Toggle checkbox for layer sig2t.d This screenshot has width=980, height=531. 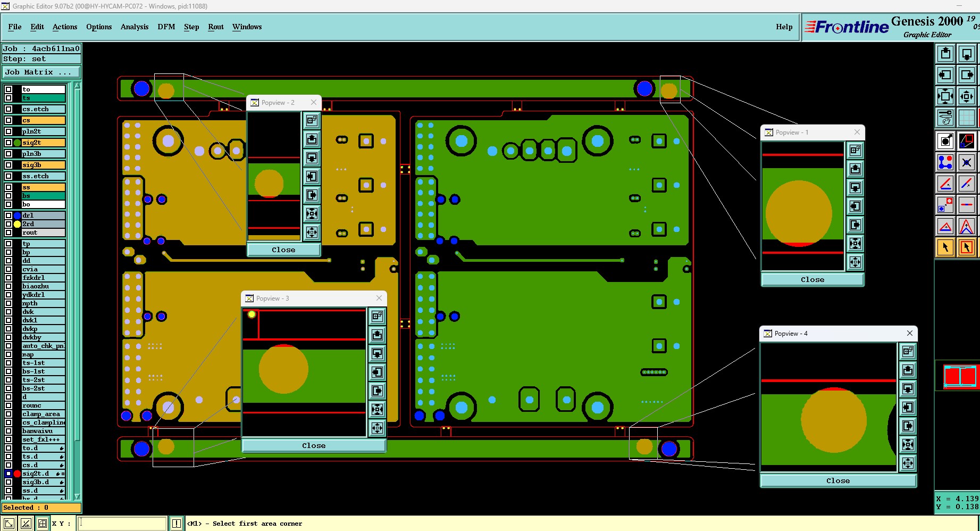point(9,474)
